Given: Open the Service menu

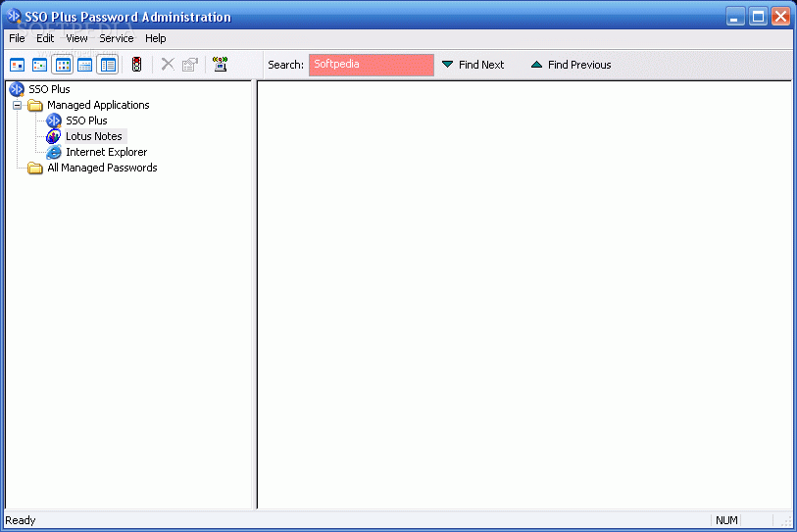Looking at the screenshot, I should coord(117,38).
